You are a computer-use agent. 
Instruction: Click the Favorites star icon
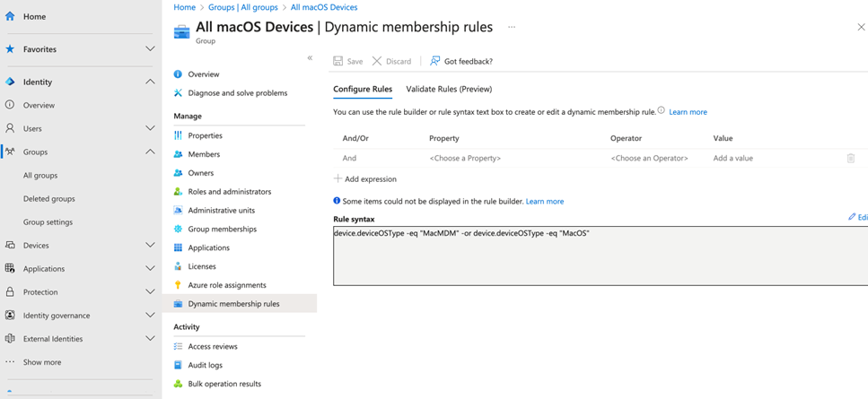pyautogui.click(x=10, y=49)
